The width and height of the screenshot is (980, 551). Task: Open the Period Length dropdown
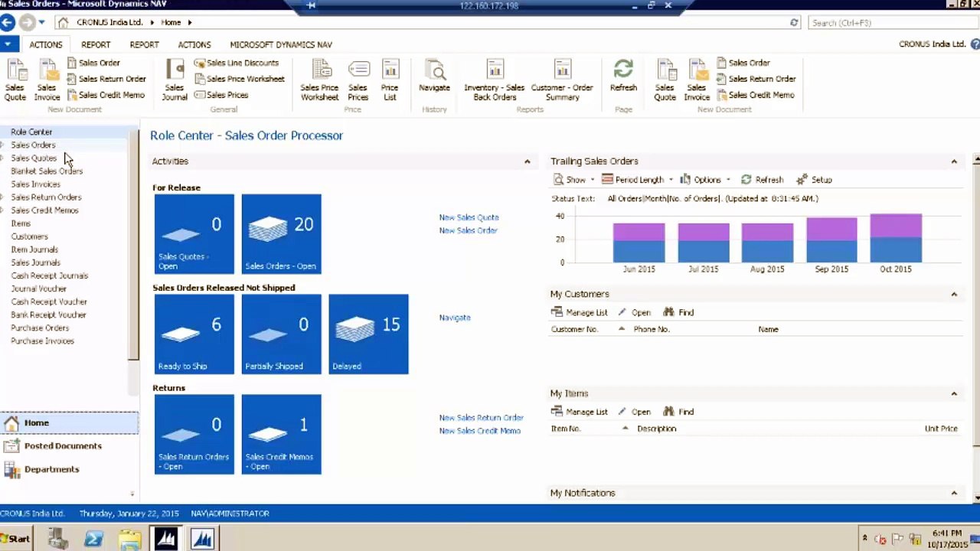637,180
